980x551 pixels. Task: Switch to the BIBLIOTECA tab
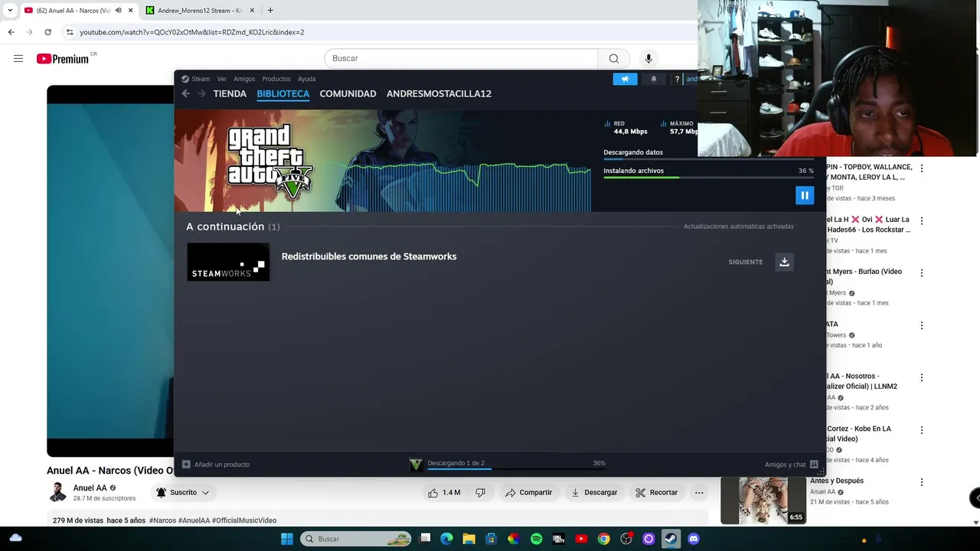pos(283,93)
